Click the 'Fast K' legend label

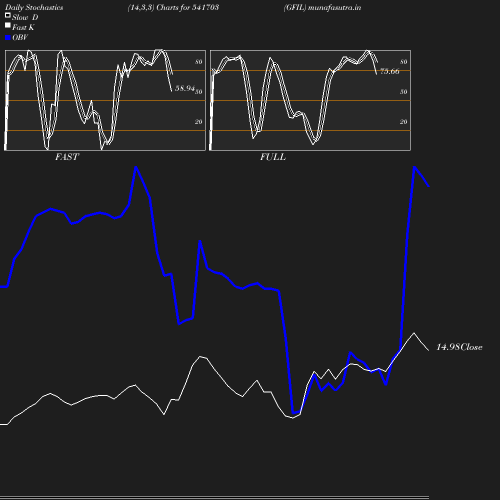23,27
